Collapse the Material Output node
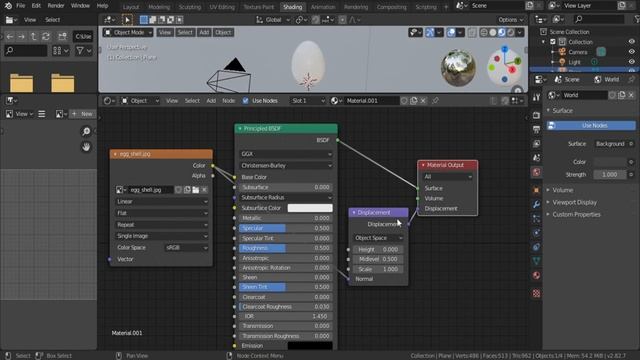 click(x=423, y=165)
